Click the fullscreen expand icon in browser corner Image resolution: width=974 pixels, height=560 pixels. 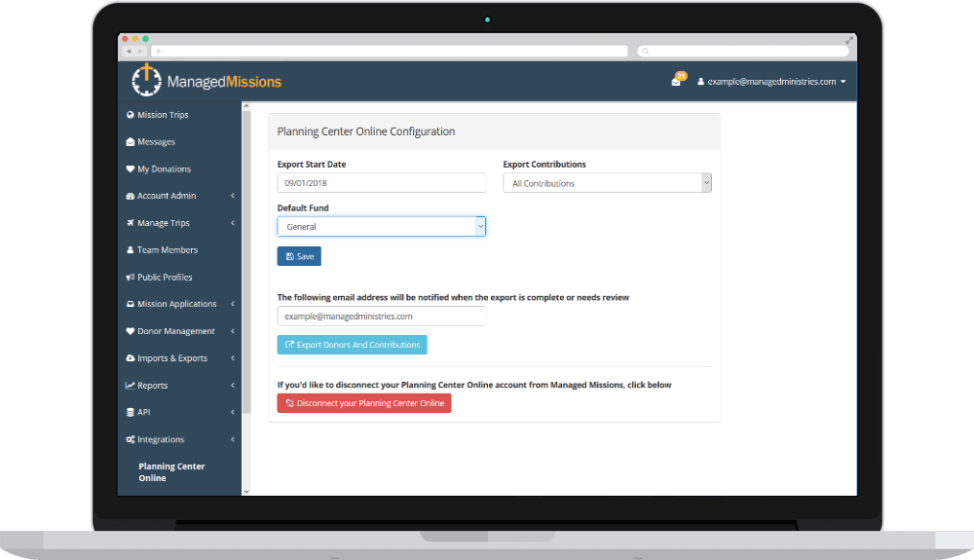(848, 40)
